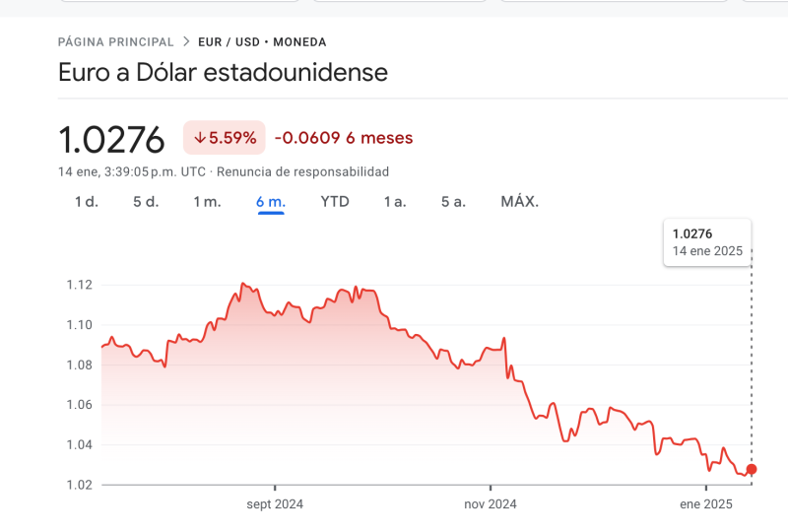Click the down arrow icon in percentage badge
The image size is (788, 532).
tap(200, 138)
